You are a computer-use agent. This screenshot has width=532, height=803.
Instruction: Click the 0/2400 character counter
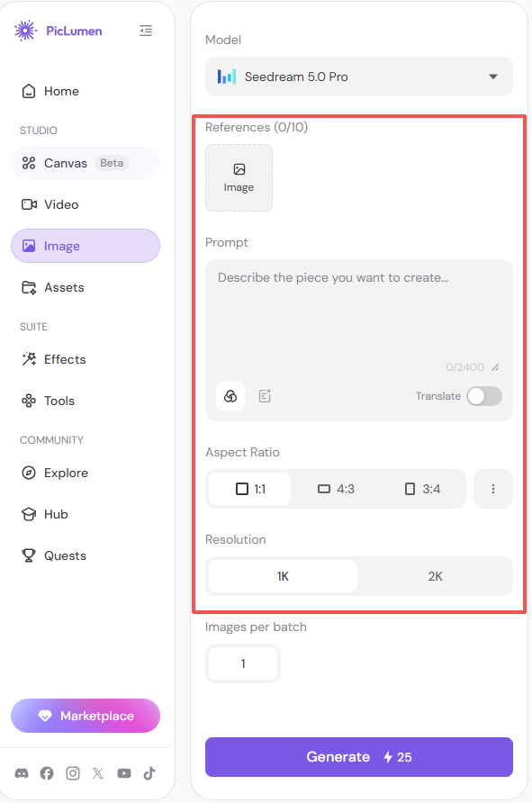point(464,367)
